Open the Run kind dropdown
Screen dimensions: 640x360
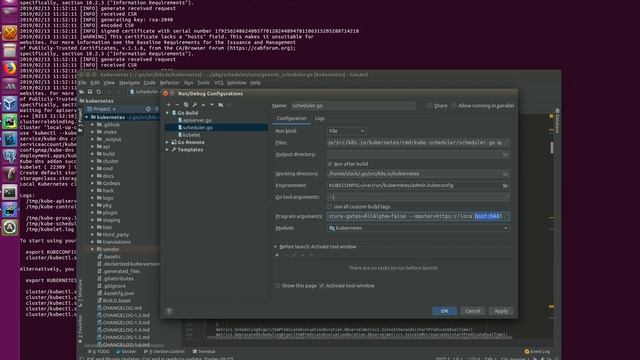pos(347,131)
